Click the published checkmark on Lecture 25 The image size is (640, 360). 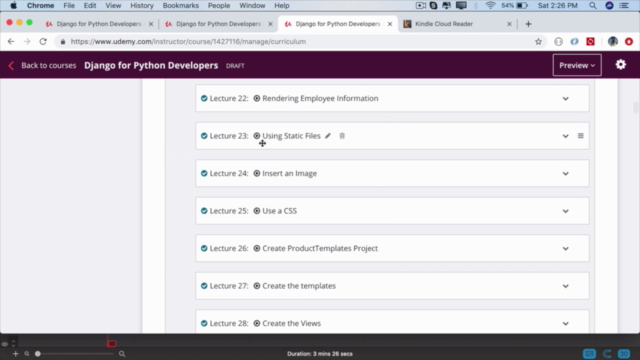point(204,211)
